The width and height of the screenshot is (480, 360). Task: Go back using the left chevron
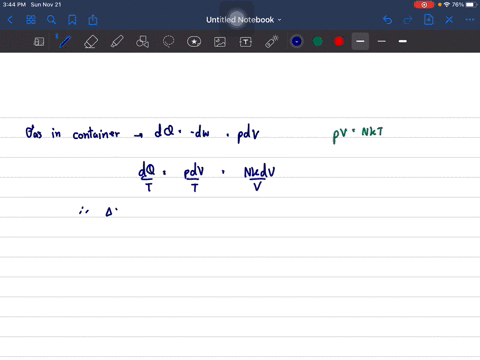point(10,20)
